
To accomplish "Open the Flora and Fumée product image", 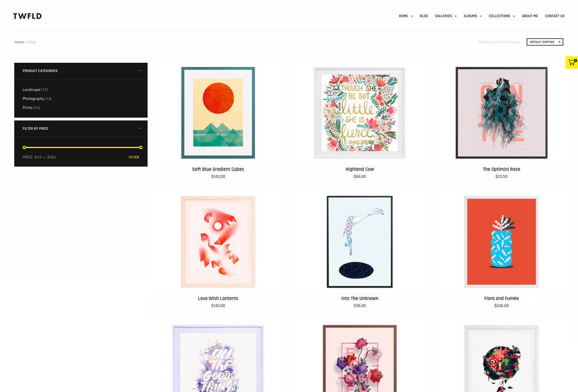I will tap(501, 242).
